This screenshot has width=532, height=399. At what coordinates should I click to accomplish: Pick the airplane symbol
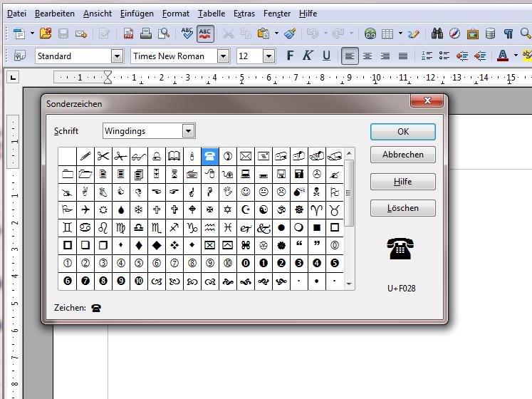pyautogui.click(x=85, y=209)
